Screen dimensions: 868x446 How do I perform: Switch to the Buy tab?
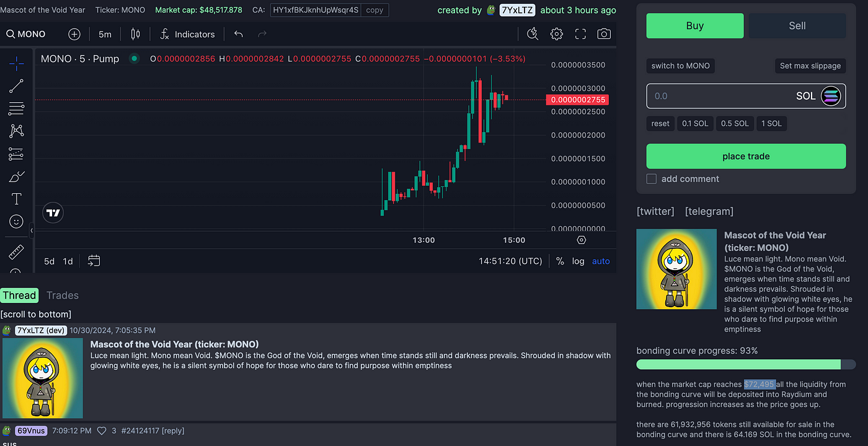click(695, 25)
